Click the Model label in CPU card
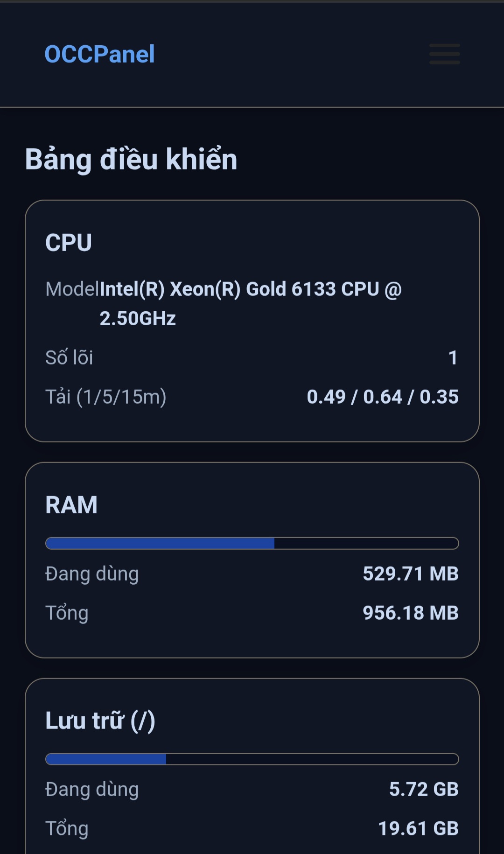504x854 pixels. pyautogui.click(x=72, y=289)
